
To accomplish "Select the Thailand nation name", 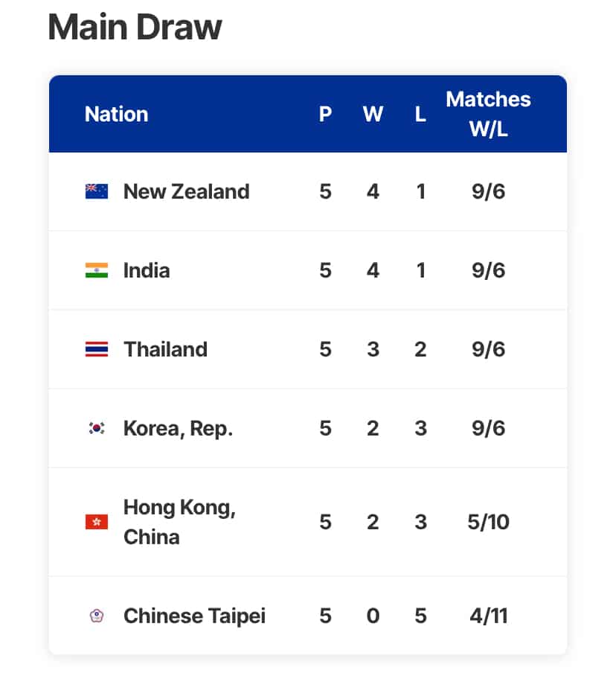I will [x=166, y=349].
